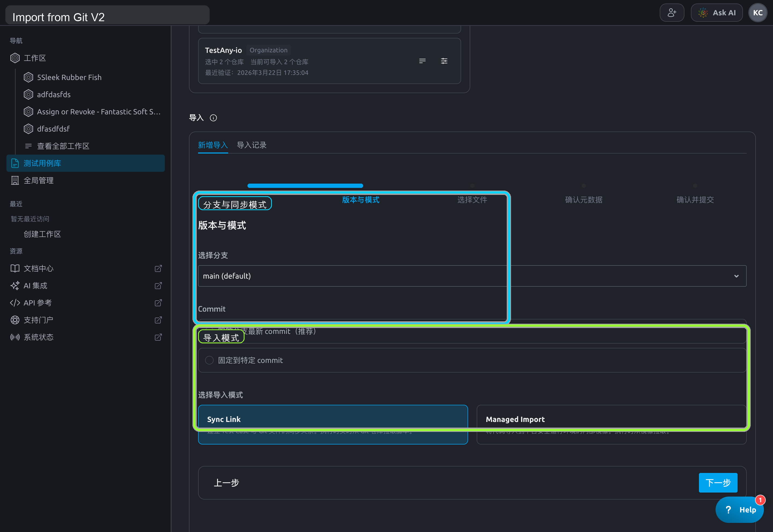Select the 固定到特定 commit radio option

209,360
